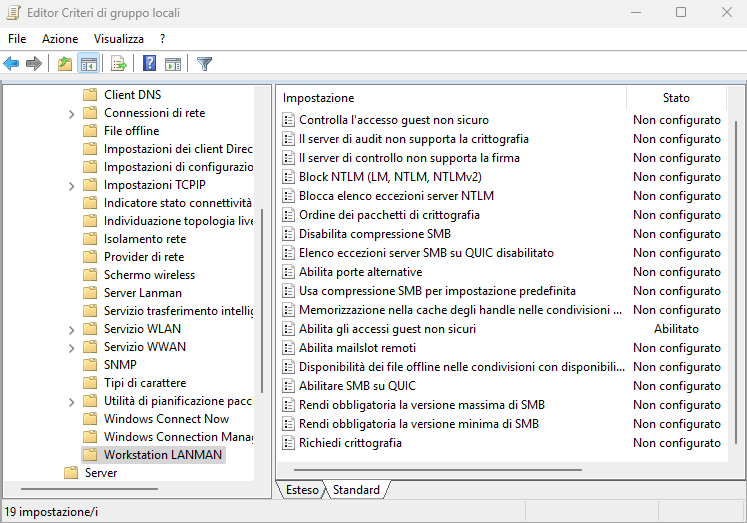This screenshot has height=523, width=747.
Task: Click the Tipi di carattere folder icon
Action: pyautogui.click(x=90, y=383)
